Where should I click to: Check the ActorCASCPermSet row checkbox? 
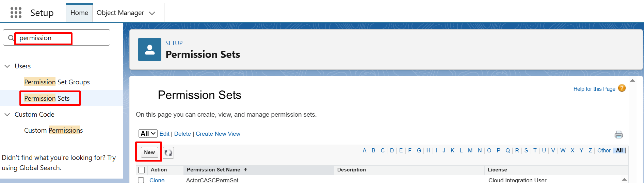141,180
